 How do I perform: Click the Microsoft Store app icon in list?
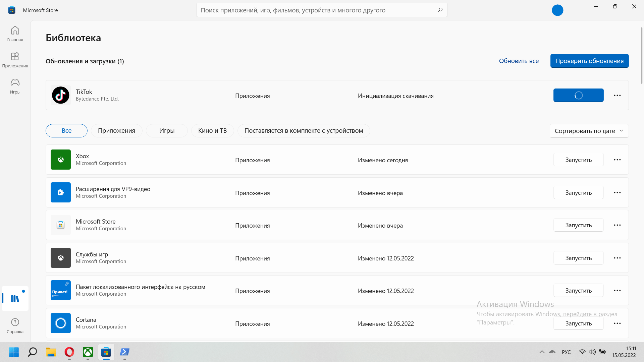pos(61,225)
